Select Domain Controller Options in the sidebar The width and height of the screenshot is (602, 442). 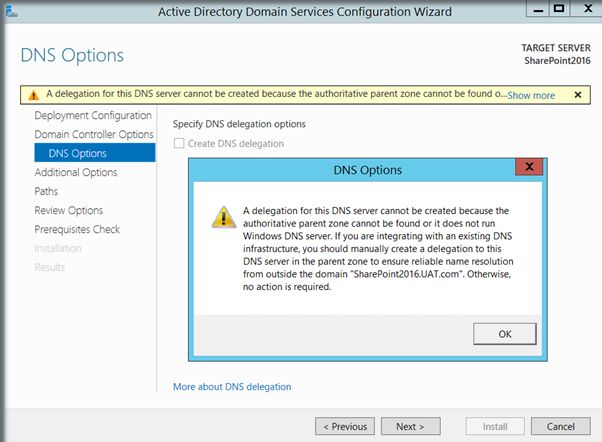(94, 134)
